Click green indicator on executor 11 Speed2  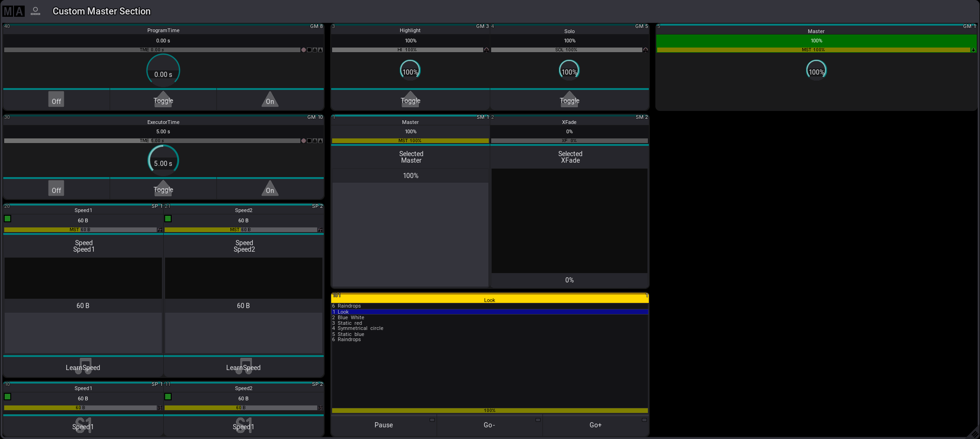[x=168, y=397]
